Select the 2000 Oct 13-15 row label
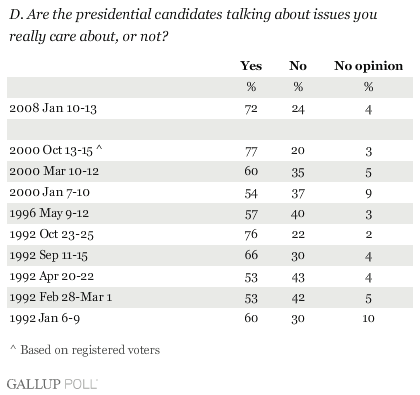Viewport: 420px width, 395px height. pos(56,151)
